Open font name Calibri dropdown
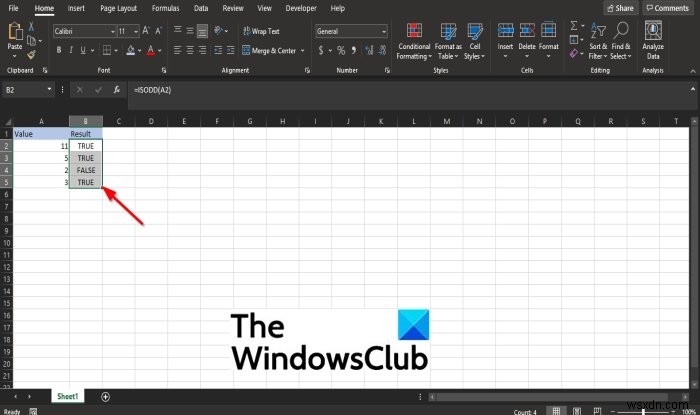This screenshot has width=700, height=415. 112,31
